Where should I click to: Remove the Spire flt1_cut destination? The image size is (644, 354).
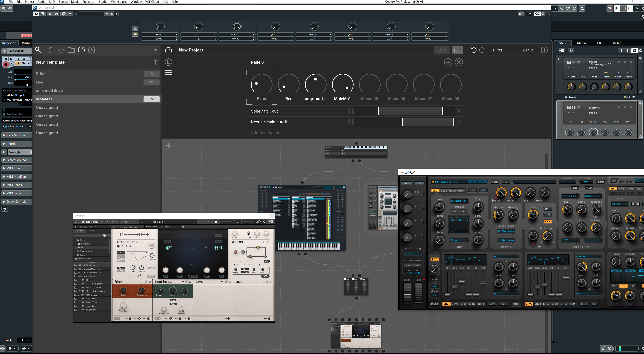(459, 111)
